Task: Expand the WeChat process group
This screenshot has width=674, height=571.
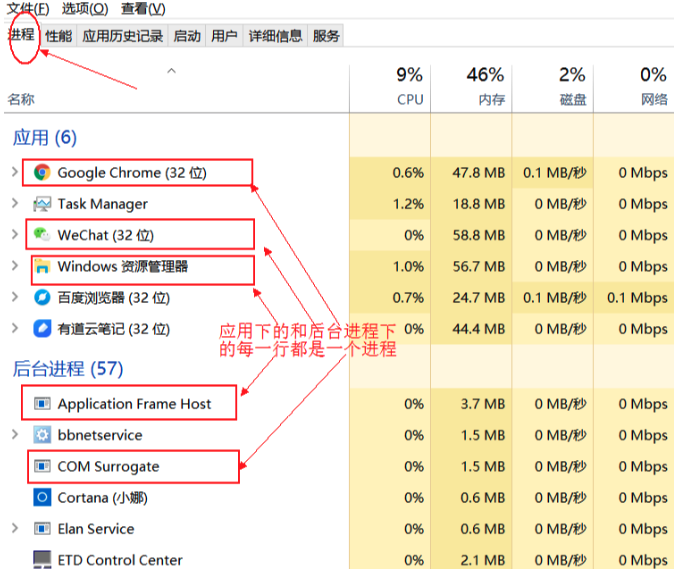Action: point(15,234)
